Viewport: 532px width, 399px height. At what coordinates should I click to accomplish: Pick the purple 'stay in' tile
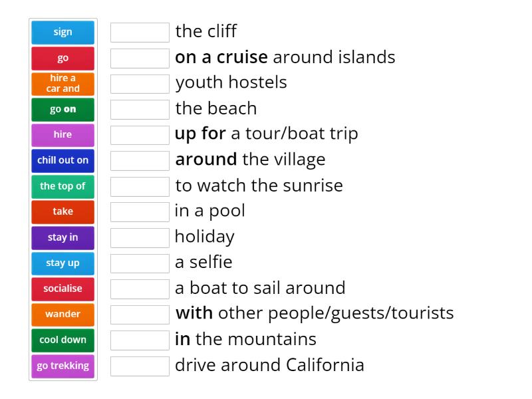pyautogui.click(x=63, y=237)
